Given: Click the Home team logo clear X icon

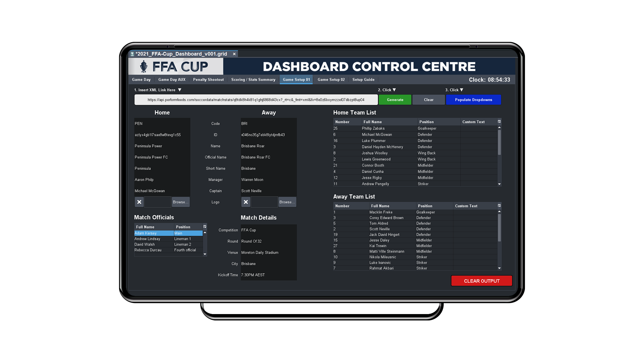Looking at the screenshot, I should [x=139, y=201].
